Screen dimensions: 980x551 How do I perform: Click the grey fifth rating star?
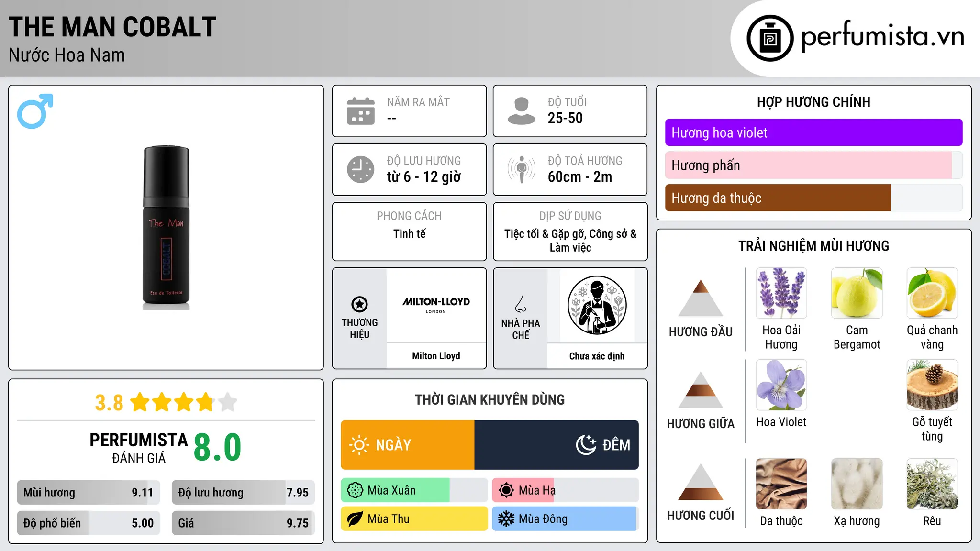tap(227, 402)
